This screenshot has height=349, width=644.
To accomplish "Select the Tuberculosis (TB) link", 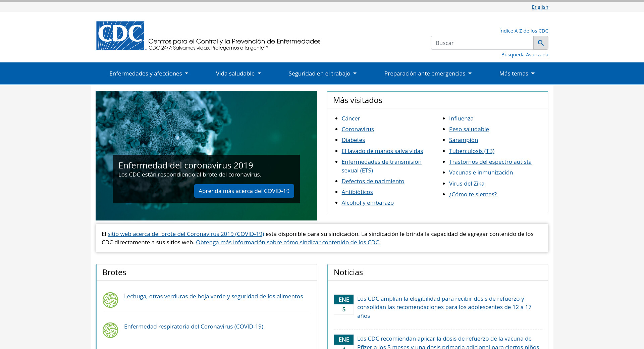I will click(472, 151).
